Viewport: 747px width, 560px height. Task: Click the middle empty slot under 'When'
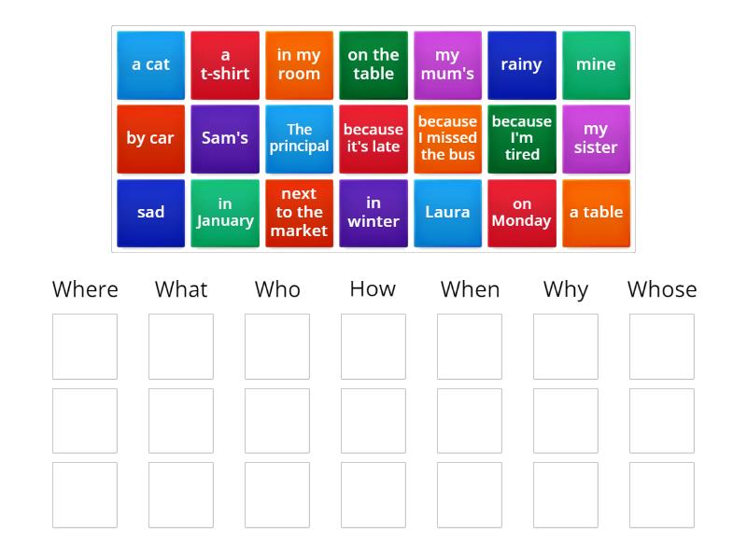coord(470,420)
